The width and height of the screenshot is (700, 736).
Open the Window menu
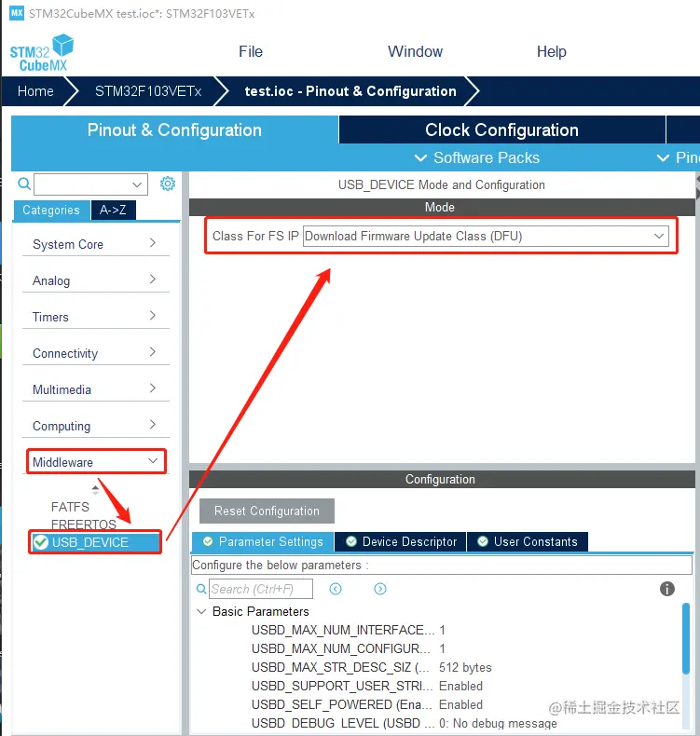click(x=415, y=51)
